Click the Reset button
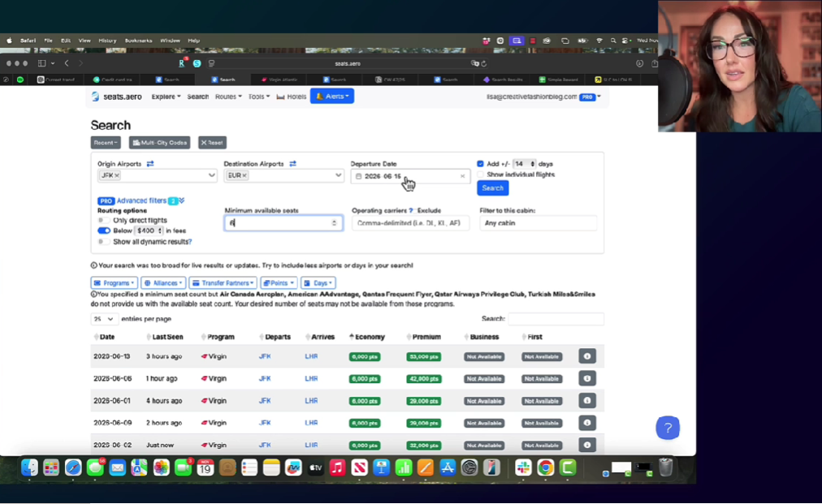 click(x=212, y=143)
